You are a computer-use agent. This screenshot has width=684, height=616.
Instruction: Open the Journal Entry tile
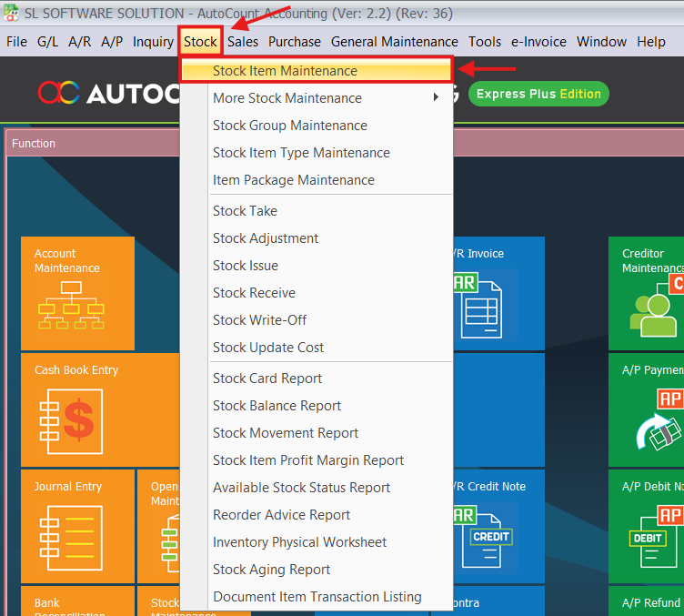[x=77, y=526]
